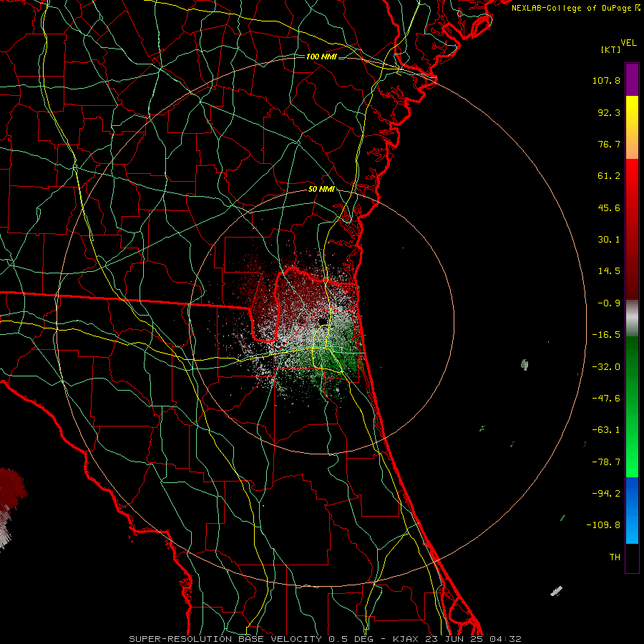Click the 50 NMI range ring label

tap(321, 190)
